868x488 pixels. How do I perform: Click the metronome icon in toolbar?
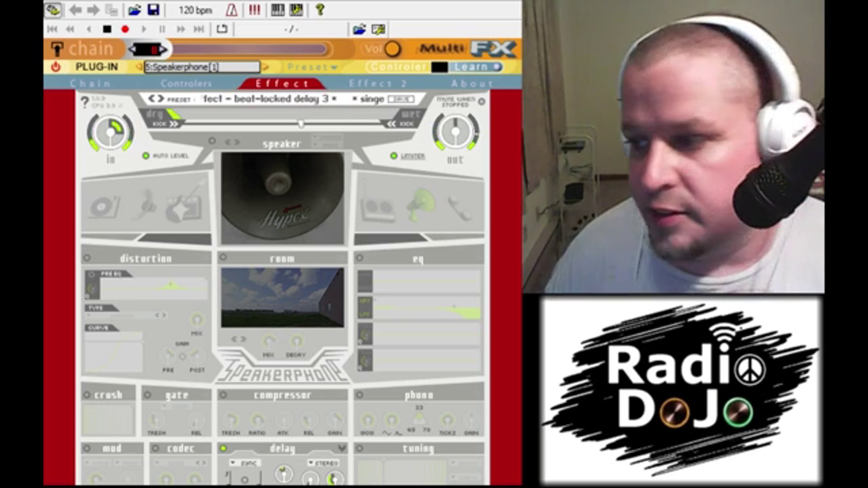231,10
